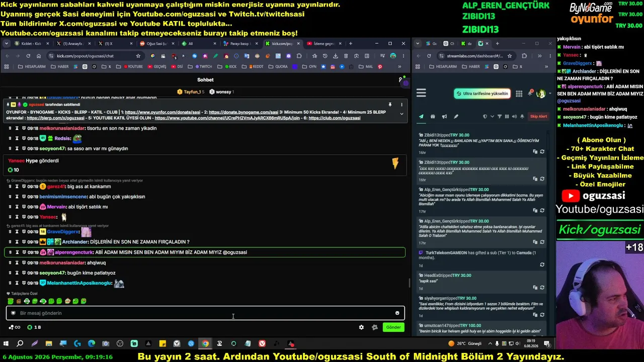
Task: Open the Streamlabs hamburger menu
Action: click(421, 93)
